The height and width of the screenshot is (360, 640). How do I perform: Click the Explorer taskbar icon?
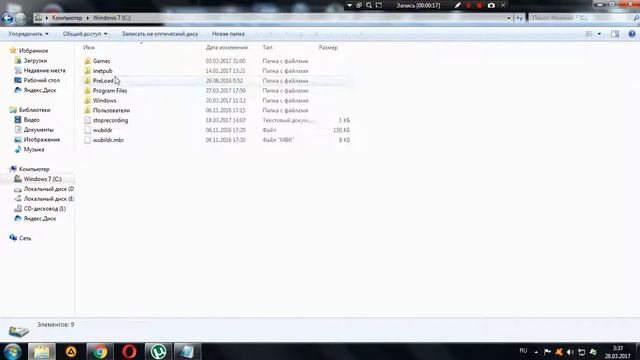click(x=42, y=351)
